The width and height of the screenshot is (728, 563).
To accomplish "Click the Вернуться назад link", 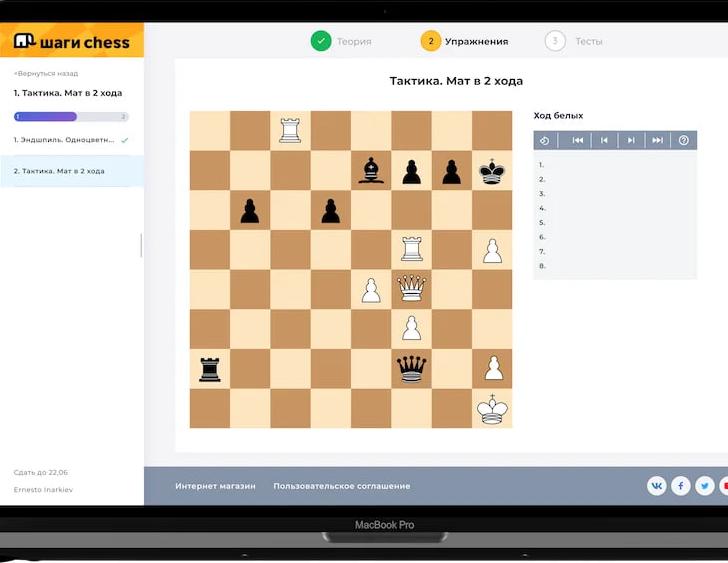I will click(45, 73).
